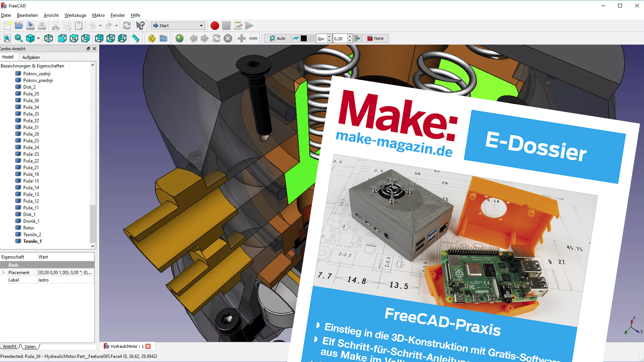
Task: Switch to the left view cube
Action: tap(122, 39)
